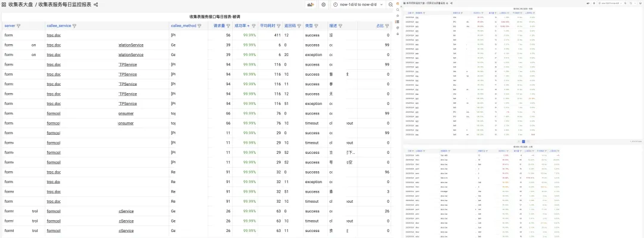Screen dimensions: 644x238
Task: Open dashboard settings gear in left window
Action: (324, 5)
